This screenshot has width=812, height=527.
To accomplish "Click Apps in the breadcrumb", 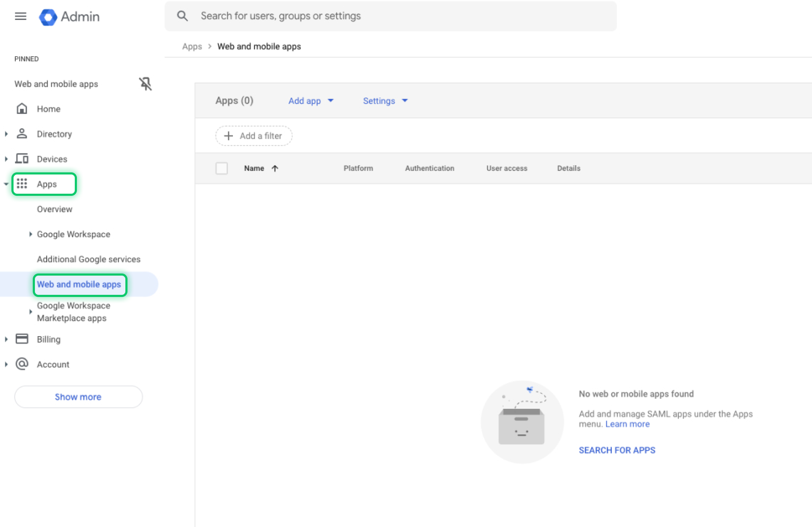I will [192, 47].
